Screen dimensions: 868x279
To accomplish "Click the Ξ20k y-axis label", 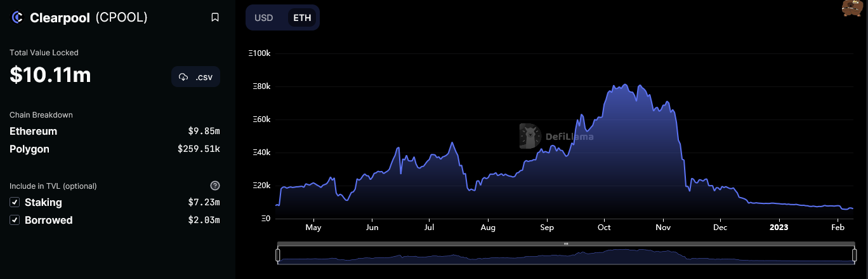I will point(261,186).
